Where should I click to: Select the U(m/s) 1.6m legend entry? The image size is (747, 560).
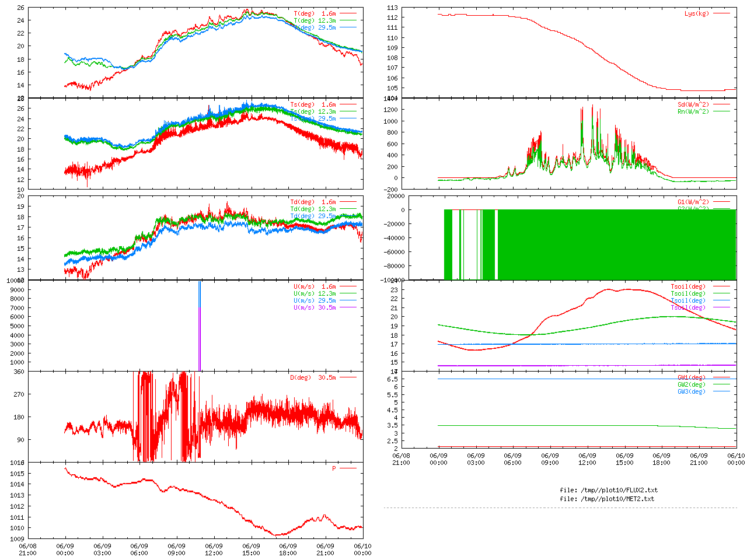click(x=315, y=287)
